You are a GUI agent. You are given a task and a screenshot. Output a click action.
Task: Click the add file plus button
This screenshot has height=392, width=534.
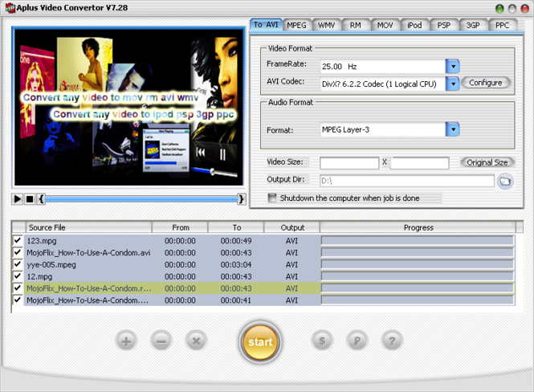click(126, 341)
